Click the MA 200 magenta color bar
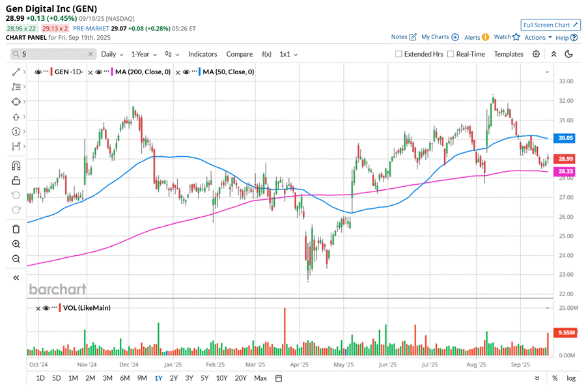Image resolution: width=588 pixels, height=388 pixels. (112, 72)
